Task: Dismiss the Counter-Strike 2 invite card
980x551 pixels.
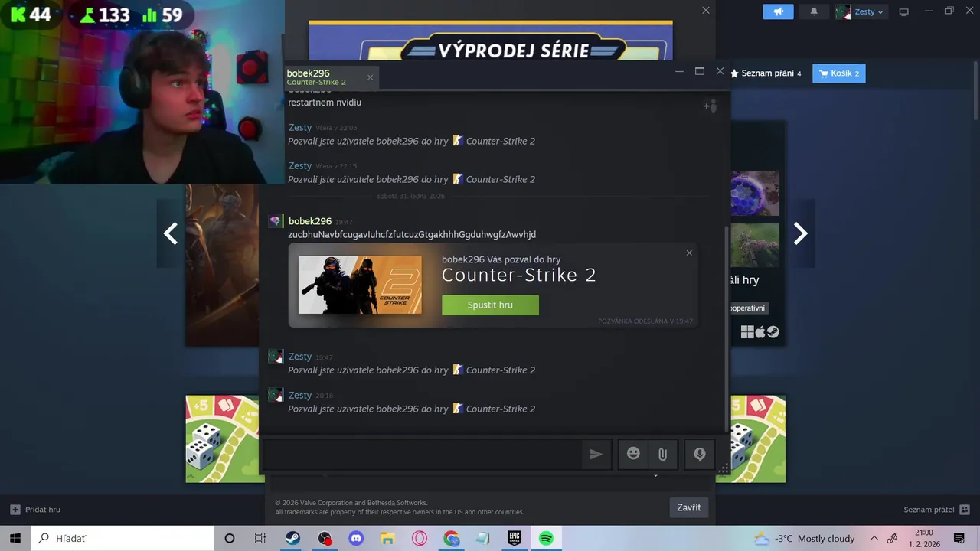Action: point(689,253)
